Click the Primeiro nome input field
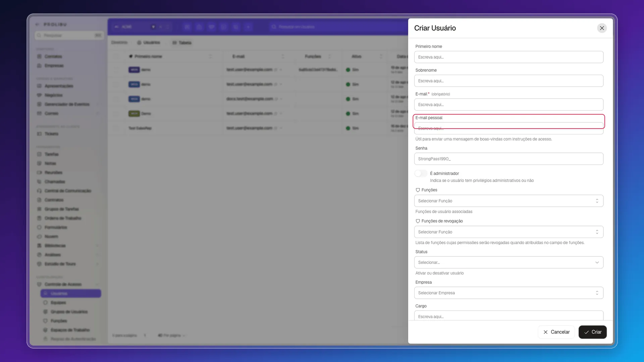 point(508,57)
